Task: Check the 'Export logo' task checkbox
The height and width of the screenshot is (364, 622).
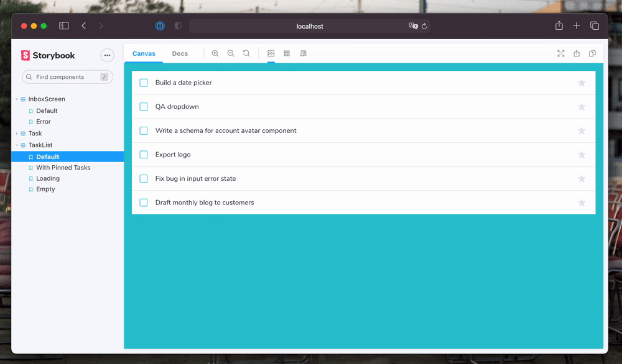Action: click(x=144, y=155)
